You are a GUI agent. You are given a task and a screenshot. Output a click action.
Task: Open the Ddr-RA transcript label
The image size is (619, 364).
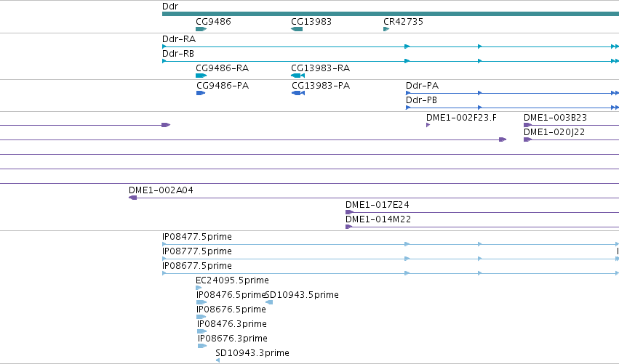point(179,39)
